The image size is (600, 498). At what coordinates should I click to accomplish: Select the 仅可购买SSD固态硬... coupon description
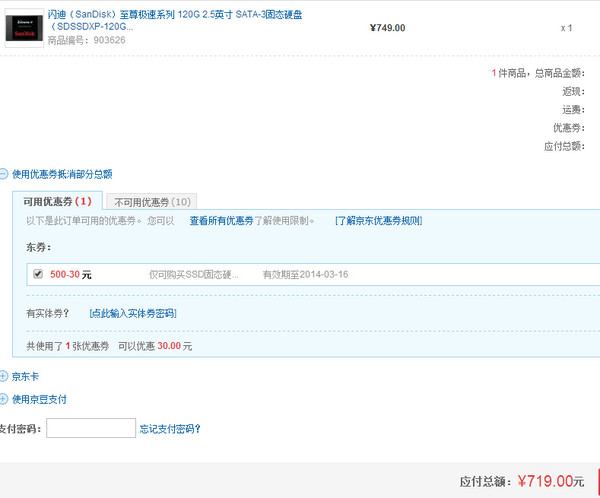coord(194,274)
